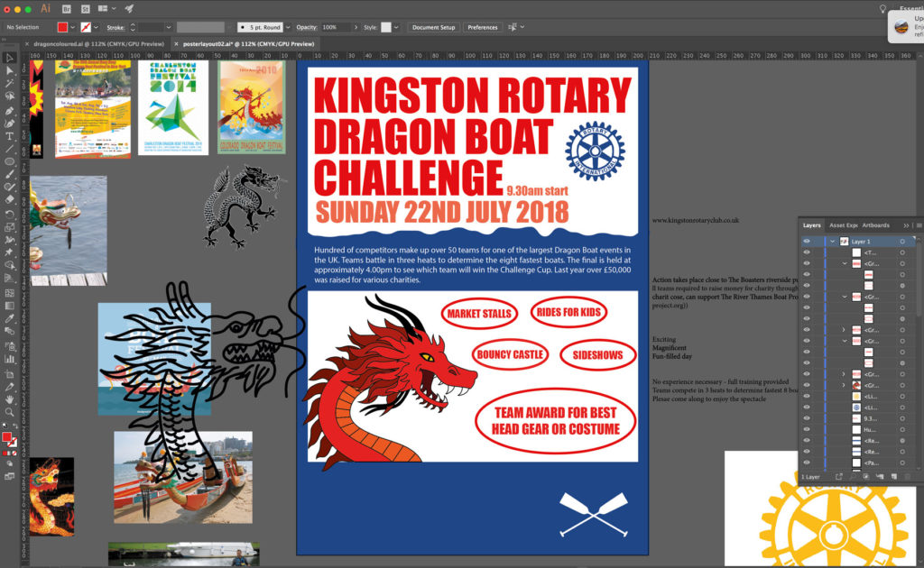Viewport: 924px width, 568px height.
Task: Click the Stroke label link
Action: 115,27
